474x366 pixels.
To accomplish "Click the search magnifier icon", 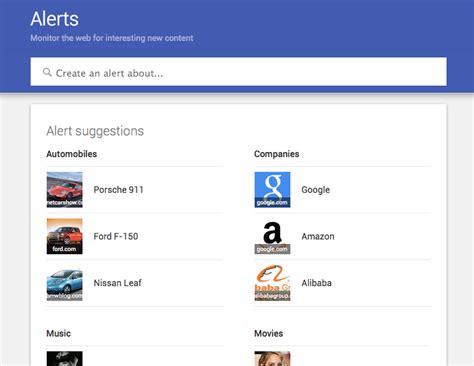I will coord(47,72).
